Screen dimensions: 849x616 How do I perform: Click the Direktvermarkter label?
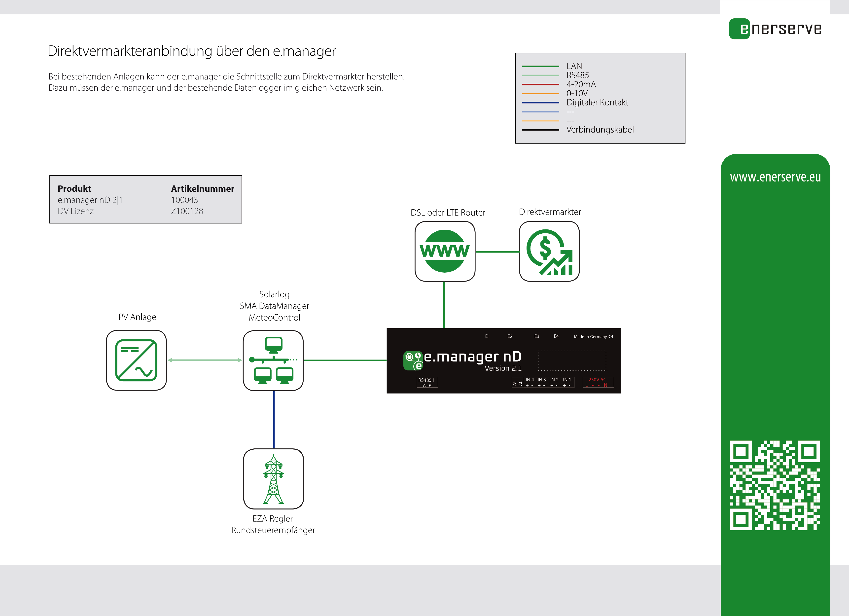point(550,212)
